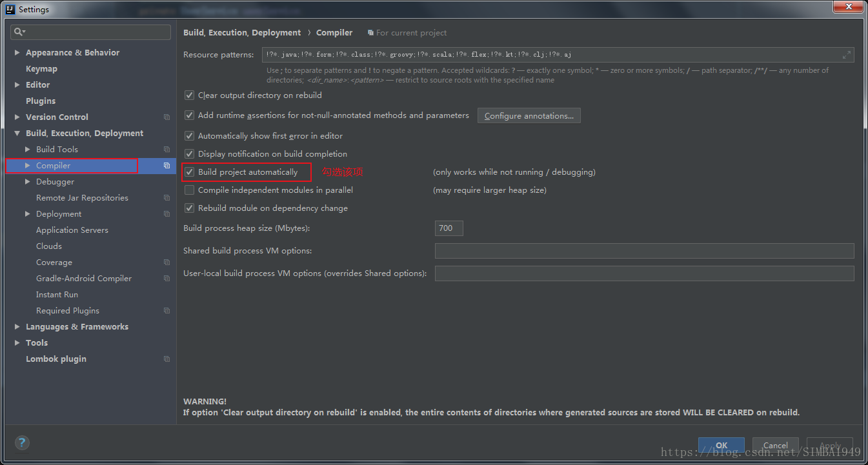Select Remote Jar Repositories in the tree
The image size is (868, 465).
click(x=82, y=198)
